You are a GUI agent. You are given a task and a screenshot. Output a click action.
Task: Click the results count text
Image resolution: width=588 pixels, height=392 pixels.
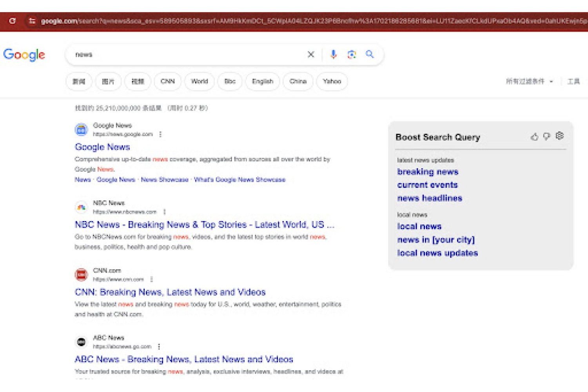click(142, 108)
